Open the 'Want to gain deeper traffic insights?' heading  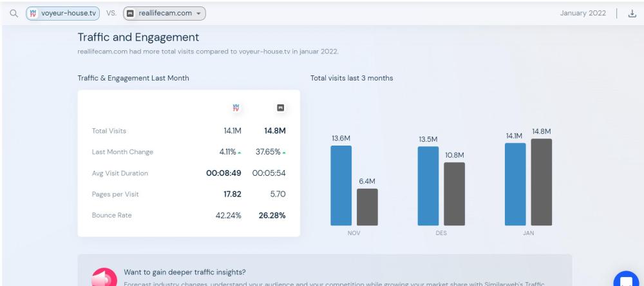click(x=184, y=271)
